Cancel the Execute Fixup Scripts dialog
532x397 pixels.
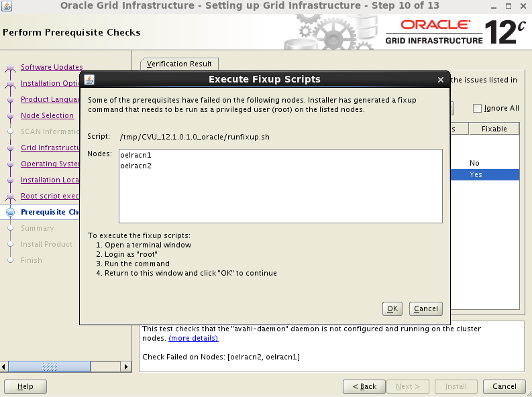coord(426,309)
